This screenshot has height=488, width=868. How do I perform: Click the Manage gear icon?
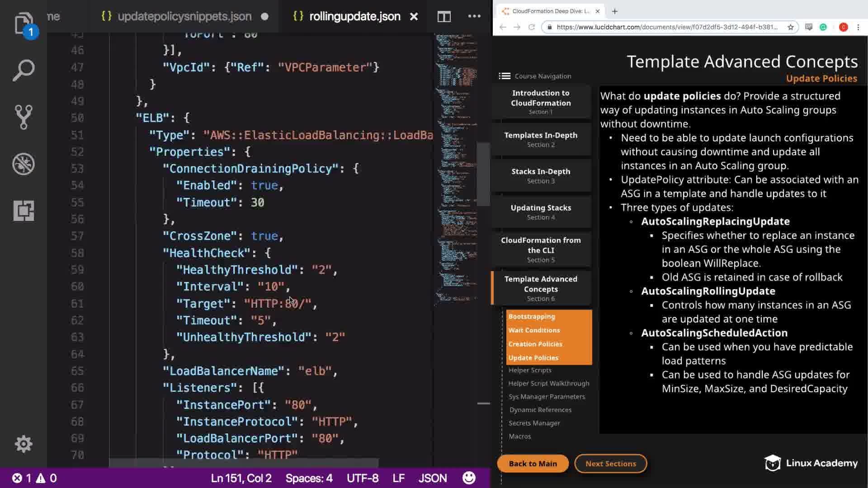(24, 444)
